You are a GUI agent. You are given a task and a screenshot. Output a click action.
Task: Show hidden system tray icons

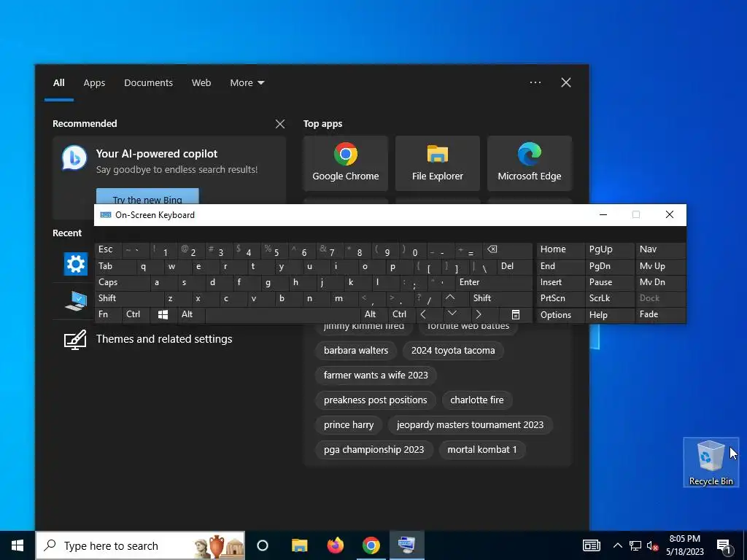click(x=617, y=545)
